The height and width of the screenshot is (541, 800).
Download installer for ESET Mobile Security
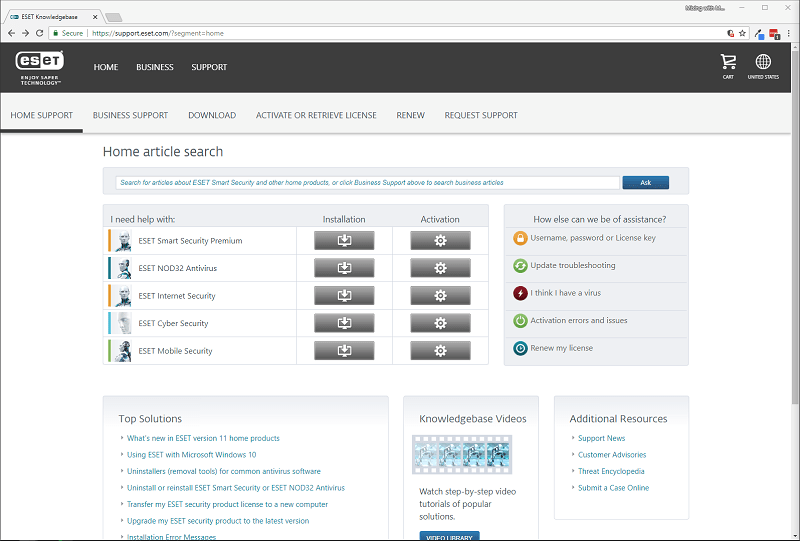click(x=344, y=351)
